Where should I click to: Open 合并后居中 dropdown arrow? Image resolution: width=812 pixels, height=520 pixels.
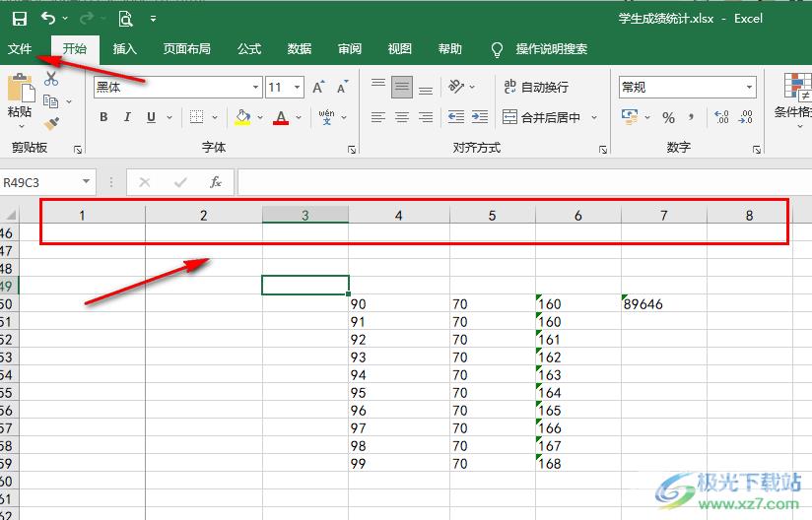(x=594, y=117)
